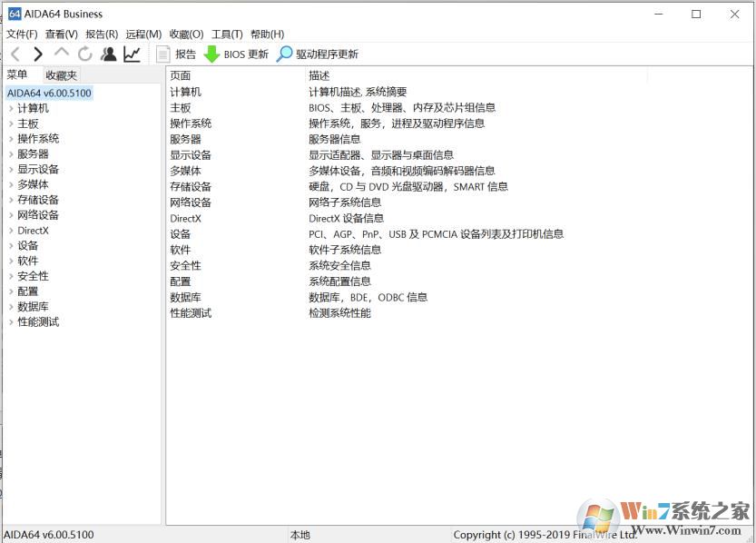
Task: Expand the 服务器 tree node
Action: (11, 154)
